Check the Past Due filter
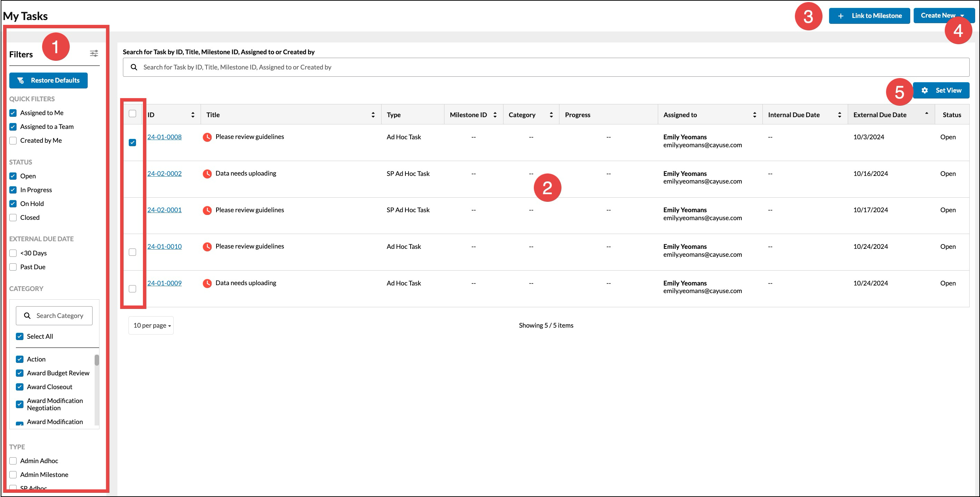980x497 pixels. (13, 267)
